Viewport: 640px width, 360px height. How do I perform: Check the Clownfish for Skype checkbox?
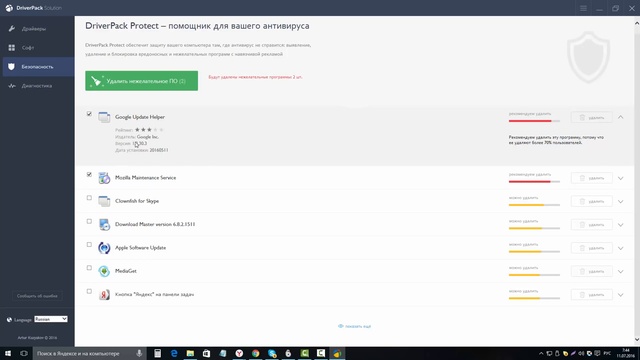tap(89, 198)
